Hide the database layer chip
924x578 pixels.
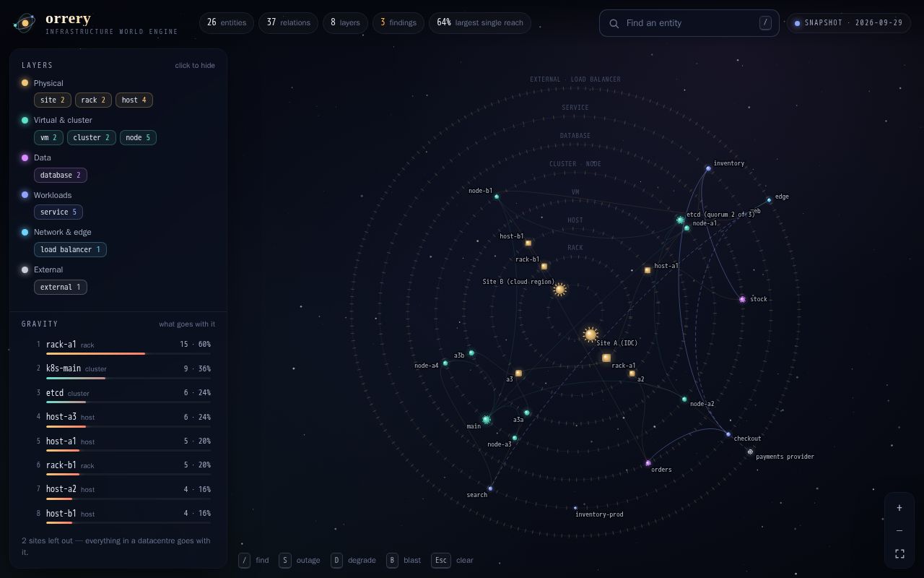tap(61, 176)
